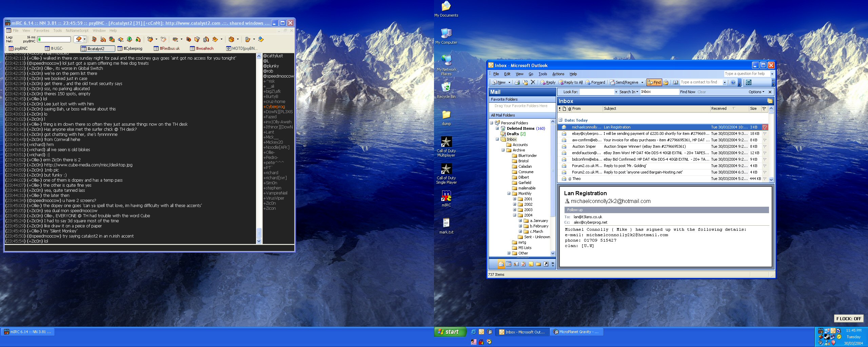This screenshot has width=868, height=347.
Task: Open Internet Explorer from quick launch
Action: tap(473, 332)
